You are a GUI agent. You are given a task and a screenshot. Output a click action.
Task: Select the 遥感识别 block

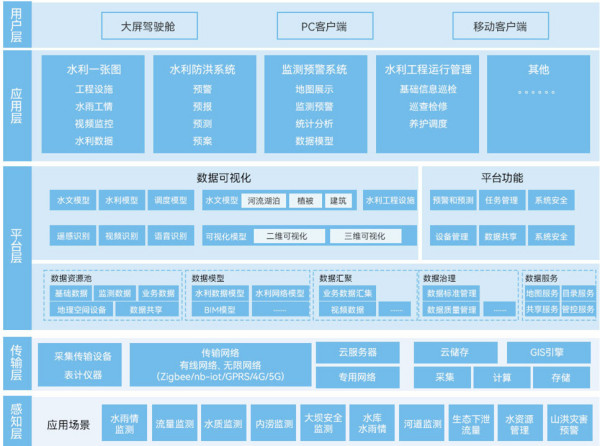point(72,237)
